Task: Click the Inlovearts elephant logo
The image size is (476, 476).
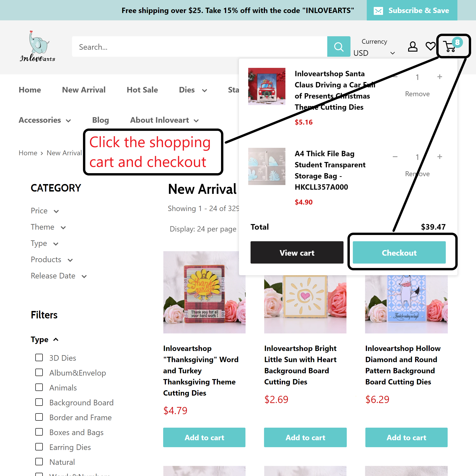Action: click(37, 46)
